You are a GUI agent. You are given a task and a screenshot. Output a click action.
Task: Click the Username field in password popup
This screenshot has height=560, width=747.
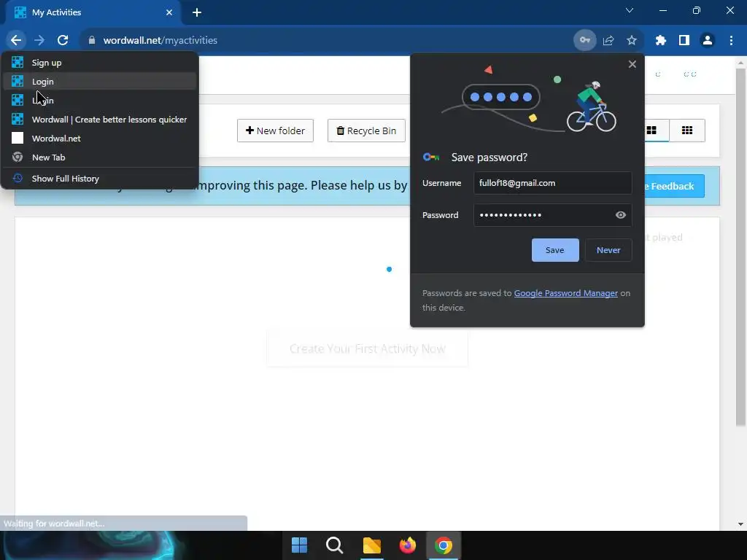click(553, 183)
